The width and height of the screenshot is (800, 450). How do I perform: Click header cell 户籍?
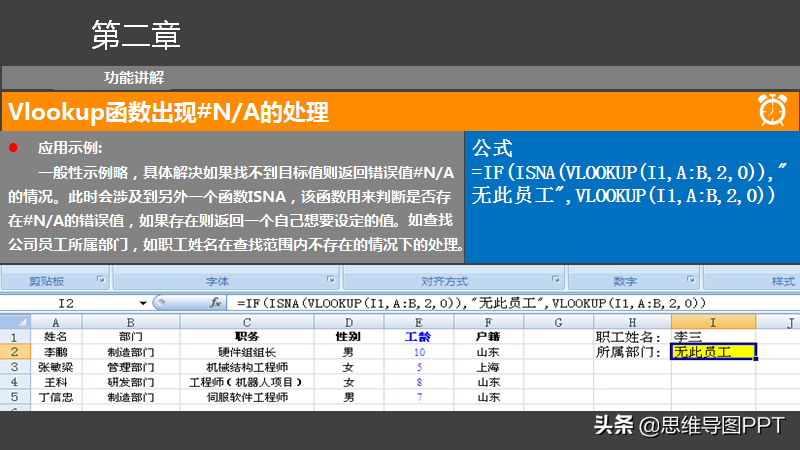click(x=489, y=337)
